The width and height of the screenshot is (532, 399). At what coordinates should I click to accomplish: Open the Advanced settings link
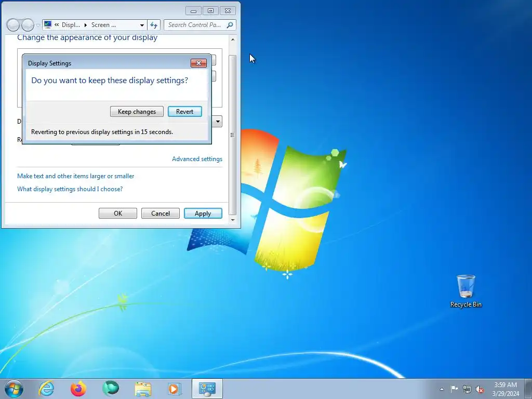click(197, 159)
